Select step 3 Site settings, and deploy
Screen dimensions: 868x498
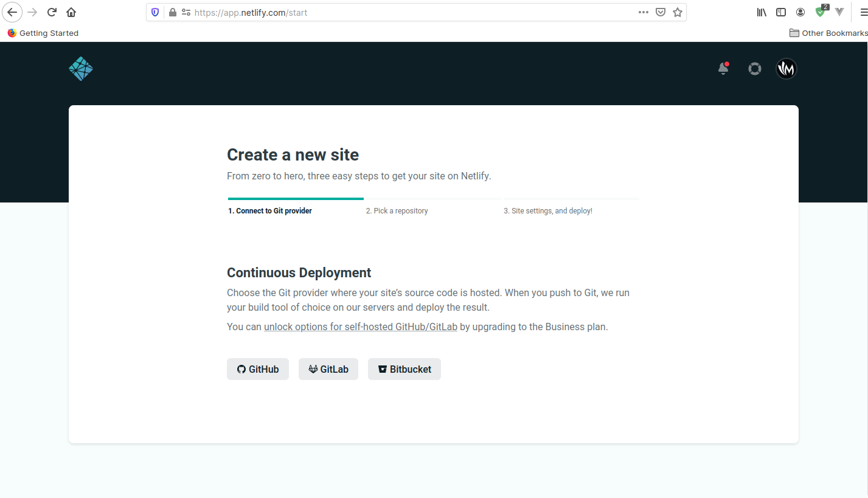[x=548, y=211]
